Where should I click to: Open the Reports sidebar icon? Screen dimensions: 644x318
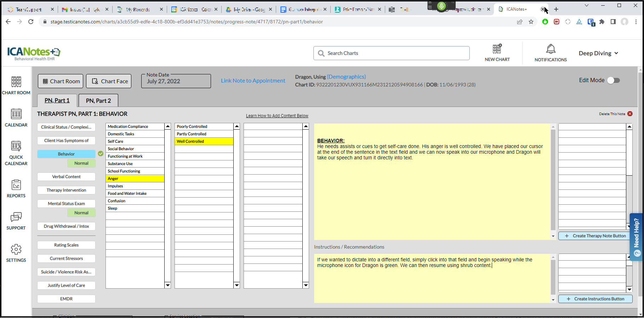click(x=16, y=185)
